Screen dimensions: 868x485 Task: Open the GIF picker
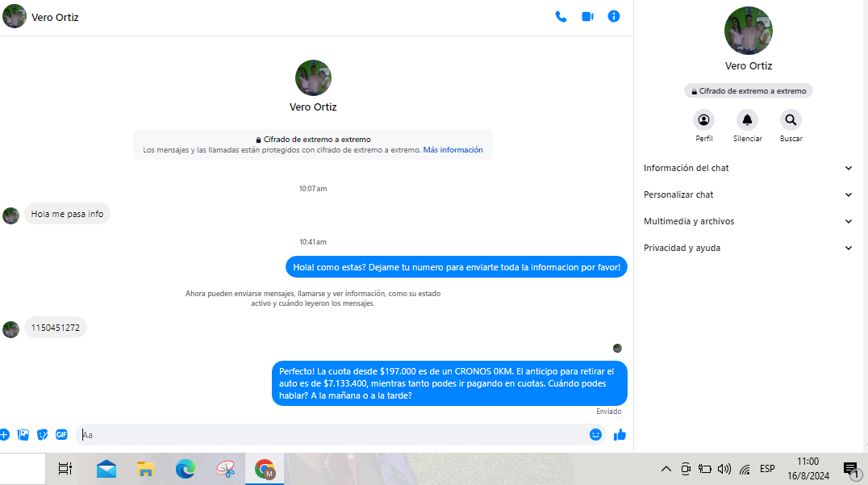(61, 435)
